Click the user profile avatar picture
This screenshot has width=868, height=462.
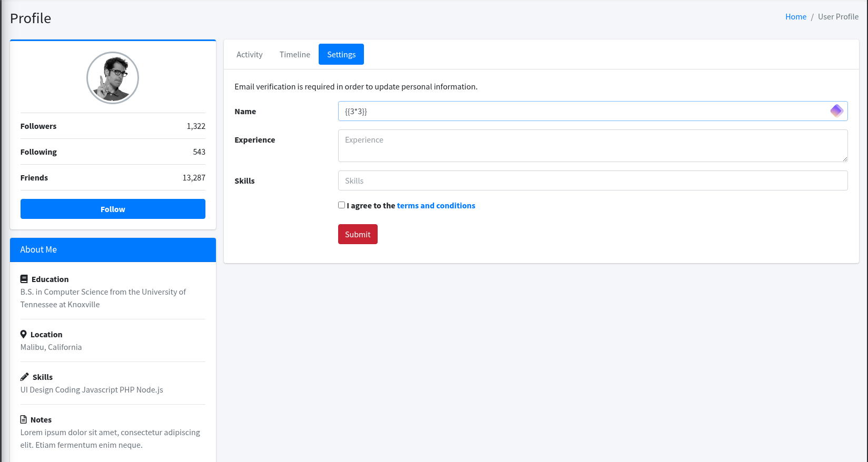pos(113,78)
